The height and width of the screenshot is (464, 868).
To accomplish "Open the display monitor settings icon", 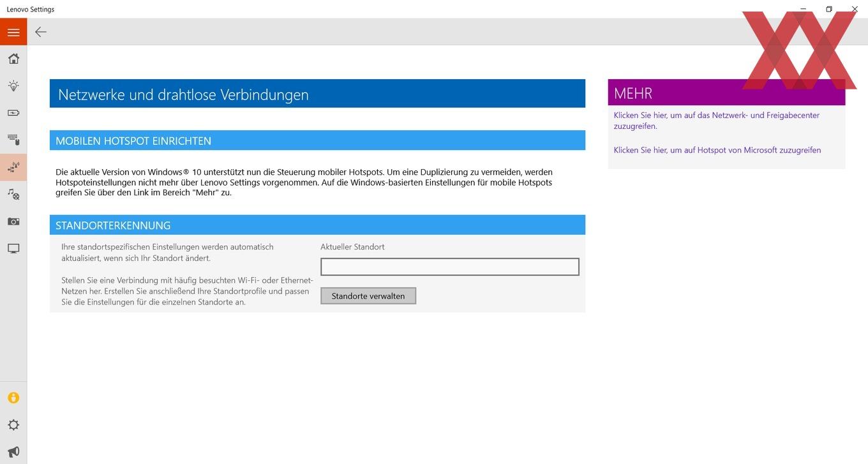I will point(13,248).
